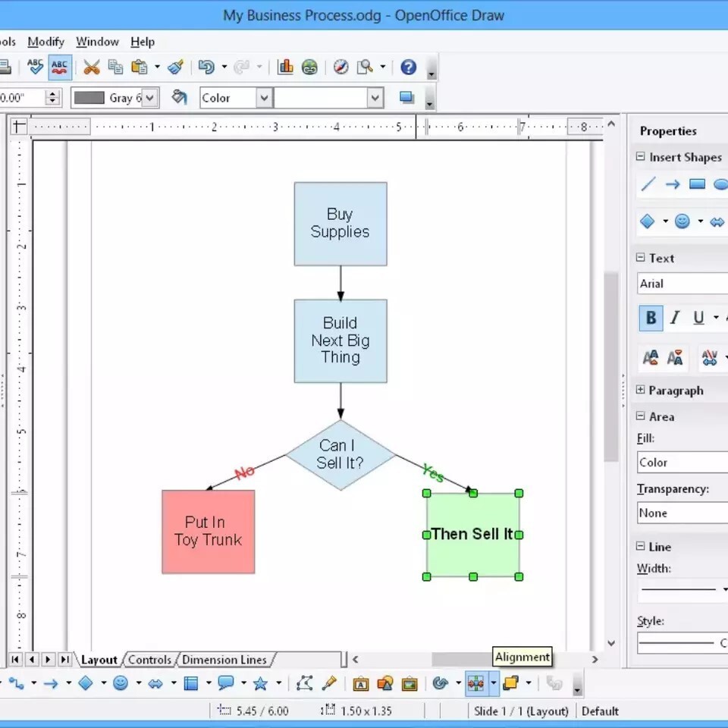This screenshot has width=728, height=728.
Task: Toggle Italic in the Properties panel
Action: (675, 318)
